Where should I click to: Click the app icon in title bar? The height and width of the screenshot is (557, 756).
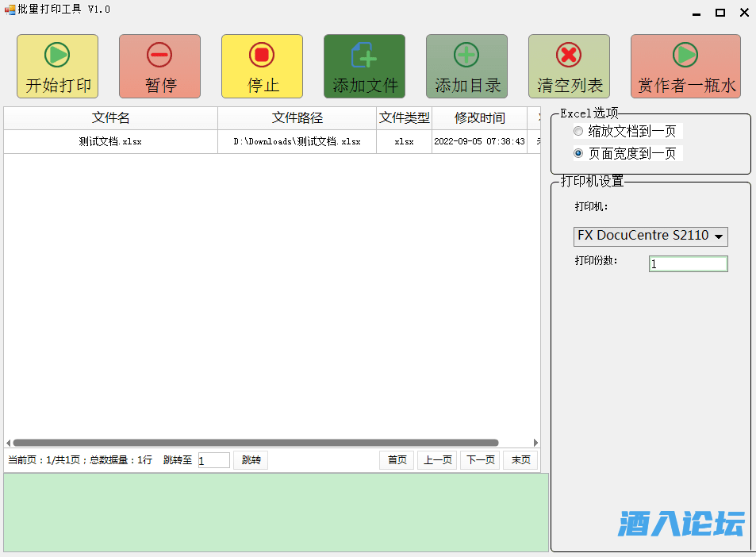10,10
